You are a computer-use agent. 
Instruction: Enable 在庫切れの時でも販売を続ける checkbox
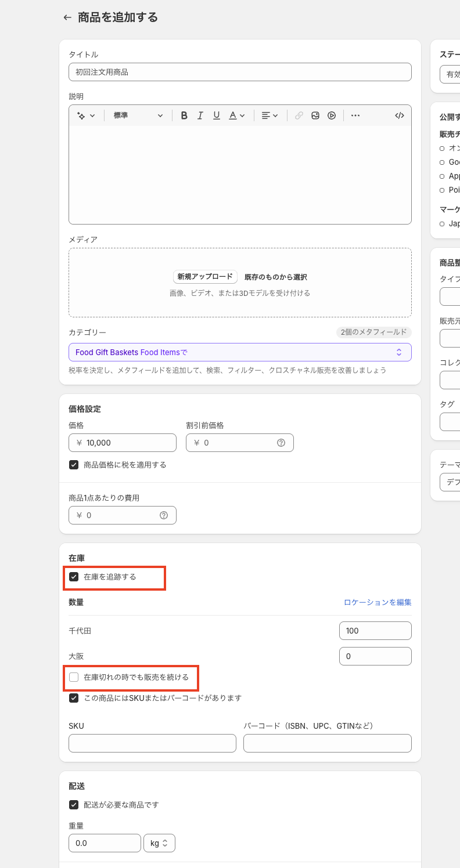click(74, 677)
